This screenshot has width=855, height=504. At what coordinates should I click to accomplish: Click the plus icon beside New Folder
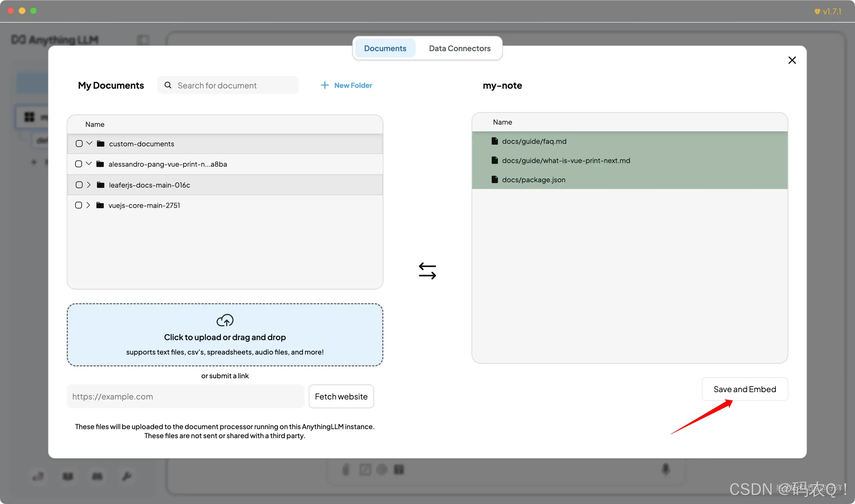pyautogui.click(x=325, y=85)
